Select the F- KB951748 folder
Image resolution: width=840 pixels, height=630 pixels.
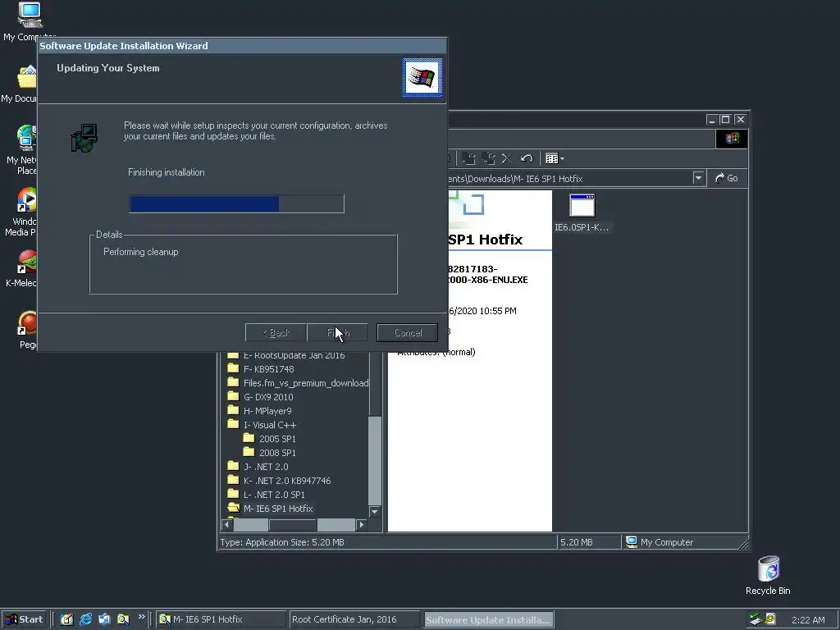click(268, 369)
